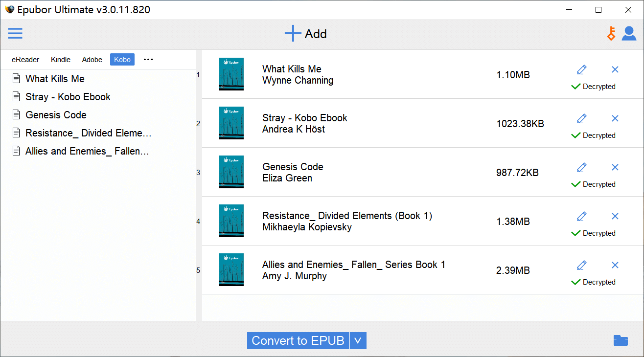This screenshot has height=357, width=644.
Task: Click title Resistance_ Divided Elements (Book 1)
Action: (x=347, y=216)
